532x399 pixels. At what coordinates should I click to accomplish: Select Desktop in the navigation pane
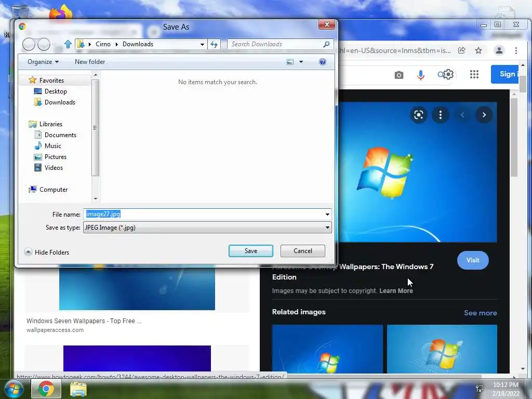click(x=56, y=91)
